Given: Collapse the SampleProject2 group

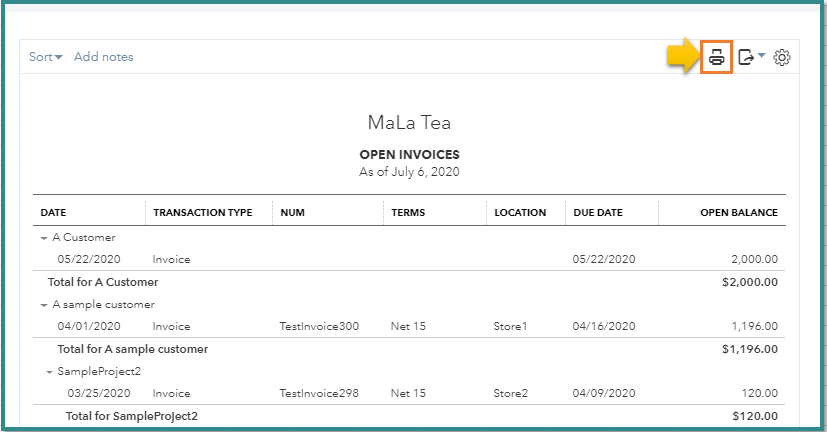Looking at the screenshot, I should click(49, 372).
